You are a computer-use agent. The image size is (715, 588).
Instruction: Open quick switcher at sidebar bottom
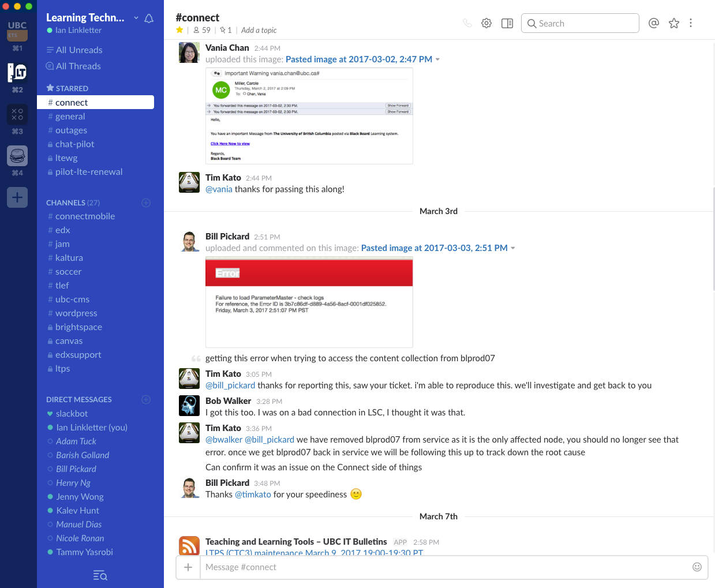pos(100,575)
